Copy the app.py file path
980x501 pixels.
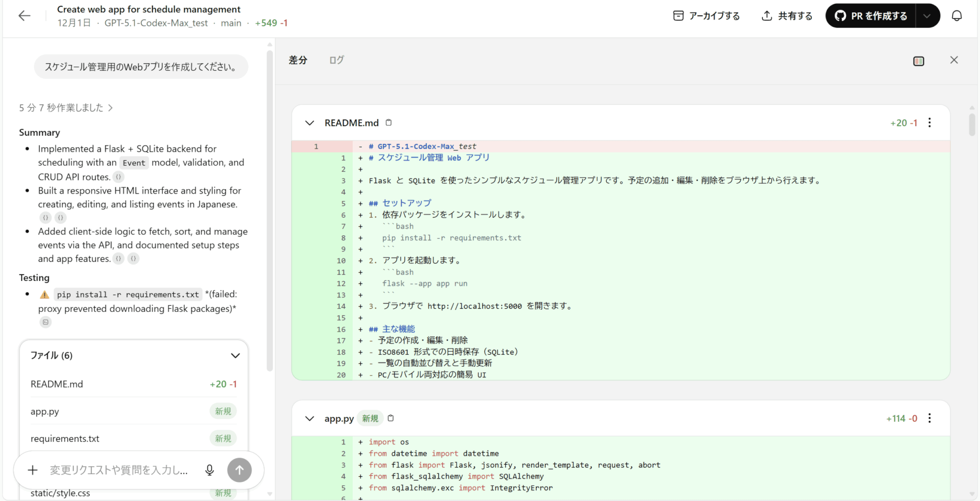[390, 418]
